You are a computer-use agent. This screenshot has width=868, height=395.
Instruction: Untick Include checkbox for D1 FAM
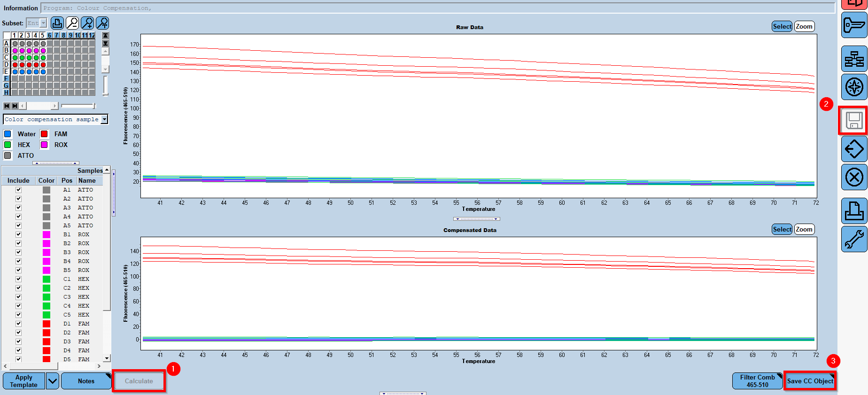coord(18,324)
